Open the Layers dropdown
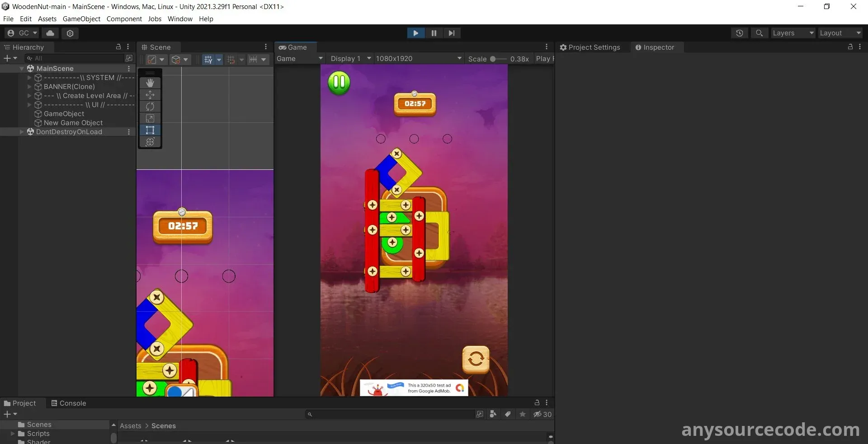The image size is (868, 444). 793,33
